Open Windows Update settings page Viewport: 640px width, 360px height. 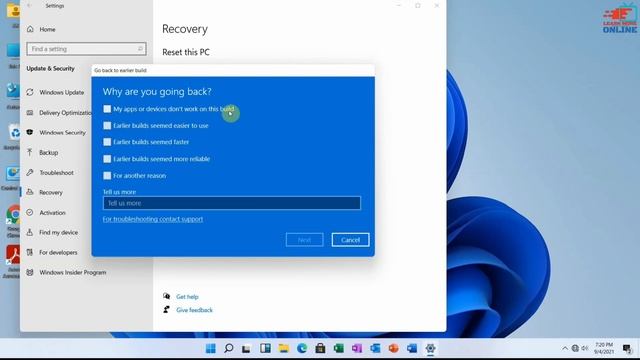click(61, 93)
